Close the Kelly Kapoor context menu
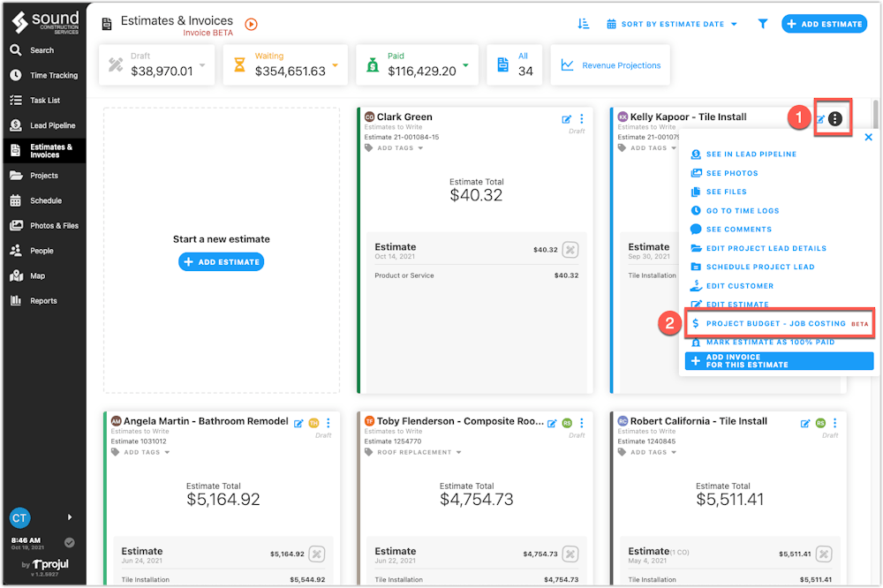The width and height of the screenshot is (883, 588). (x=868, y=137)
